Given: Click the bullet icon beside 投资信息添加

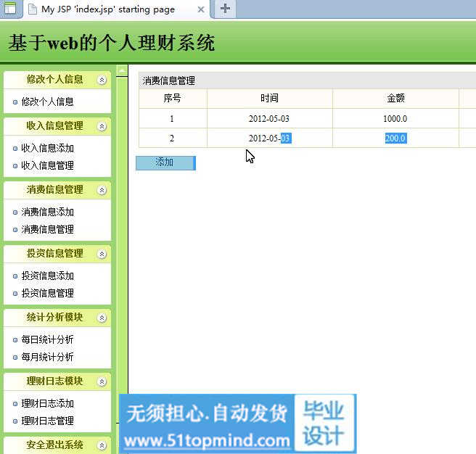Looking at the screenshot, I should [x=15, y=276].
